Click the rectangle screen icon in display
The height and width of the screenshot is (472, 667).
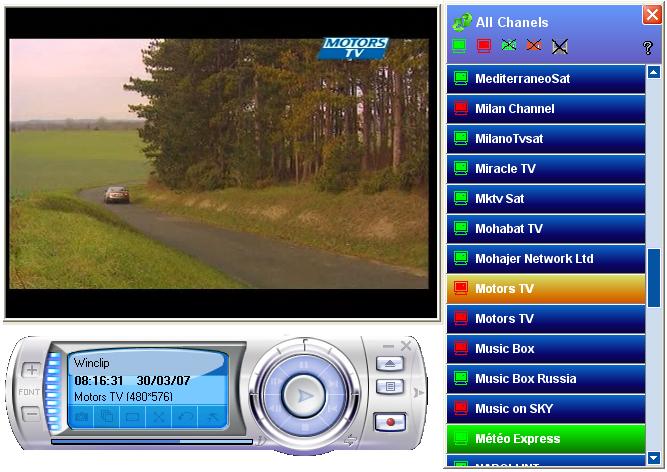tap(132, 417)
